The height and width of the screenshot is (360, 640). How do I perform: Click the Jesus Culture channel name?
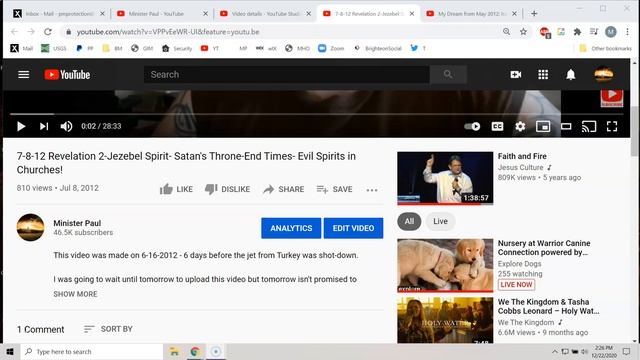pyautogui.click(x=520, y=167)
